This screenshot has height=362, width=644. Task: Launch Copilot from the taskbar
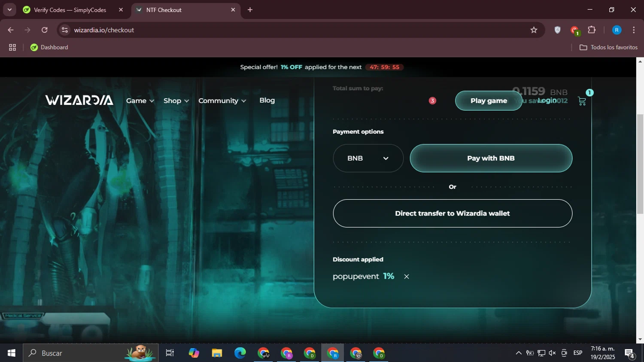[x=194, y=353]
